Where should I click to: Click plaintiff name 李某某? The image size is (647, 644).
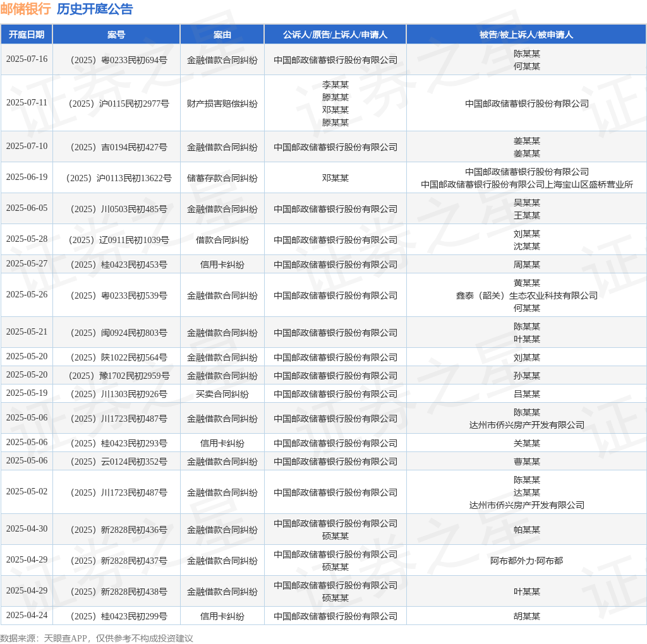[x=336, y=85]
